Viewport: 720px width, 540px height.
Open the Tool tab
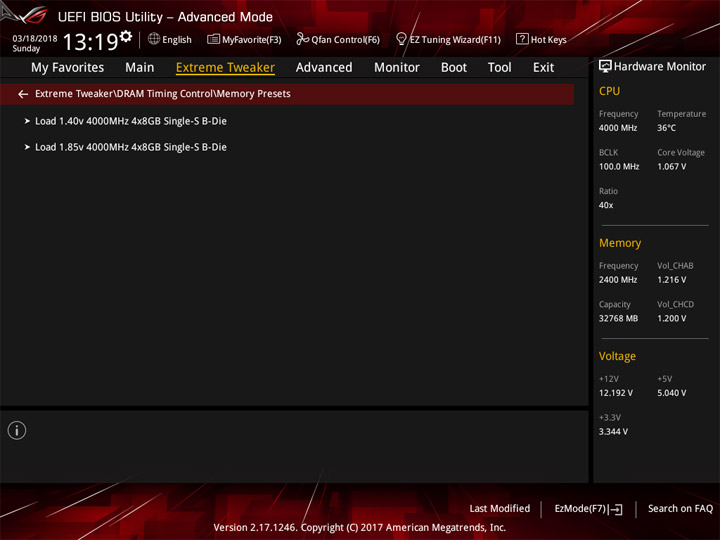[500, 68]
